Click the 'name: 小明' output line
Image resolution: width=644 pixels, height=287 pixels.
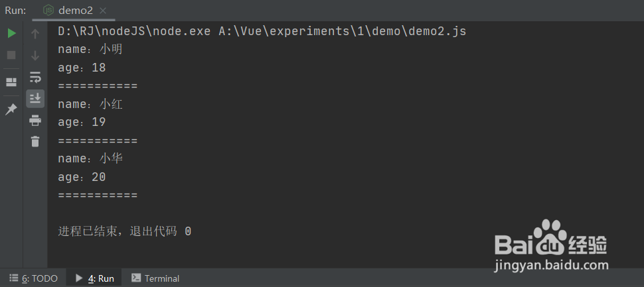pyautogui.click(x=90, y=50)
